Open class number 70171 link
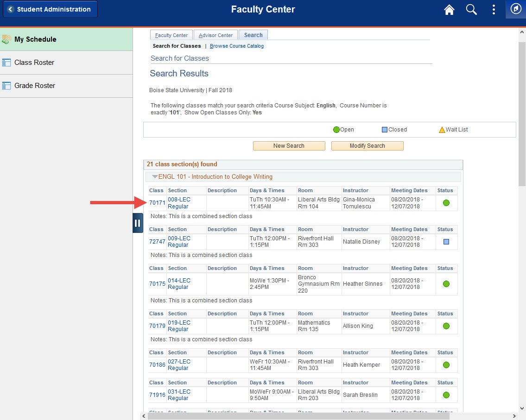Image resolution: width=526 pixels, height=420 pixels. pyautogui.click(x=157, y=203)
